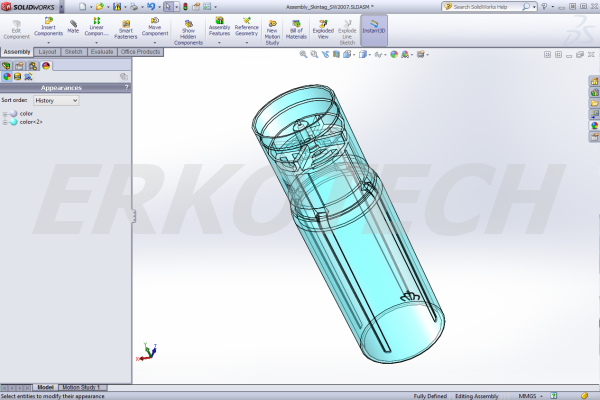The image size is (600, 400).
Task: Select the color appearance entry
Action: (26, 113)
